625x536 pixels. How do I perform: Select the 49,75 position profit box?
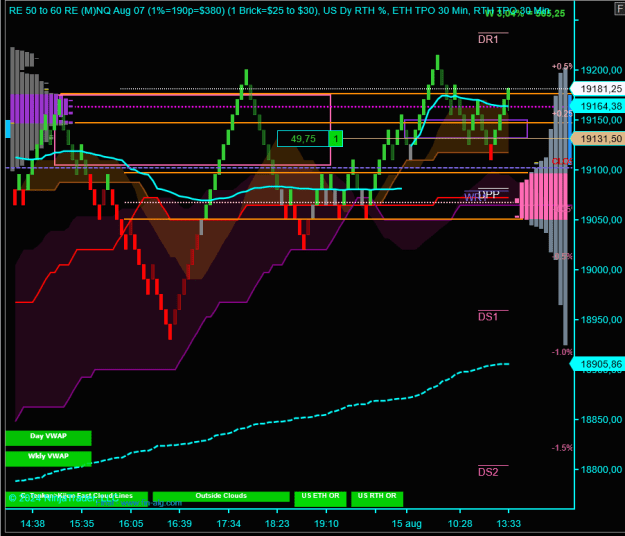point(303,139)
